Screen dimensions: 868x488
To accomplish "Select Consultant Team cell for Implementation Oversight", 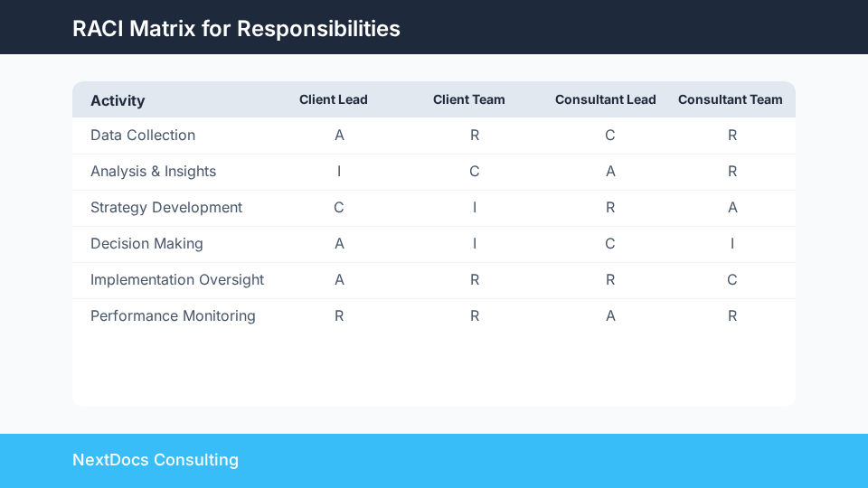I will [732, 280].
